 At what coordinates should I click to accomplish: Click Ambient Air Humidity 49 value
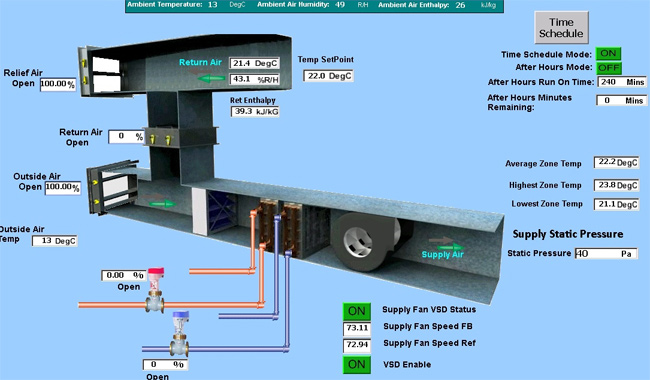[340, 5]
